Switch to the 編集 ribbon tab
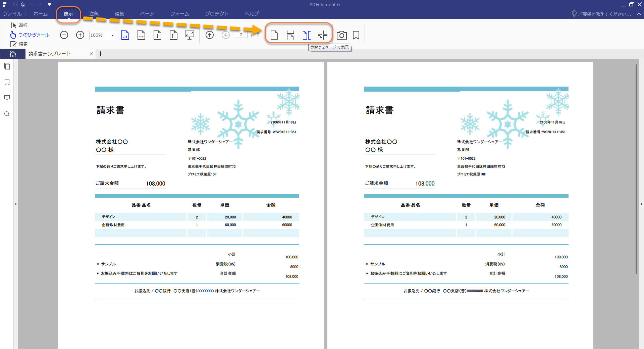644x349 pixels. [x=119, y=14]
